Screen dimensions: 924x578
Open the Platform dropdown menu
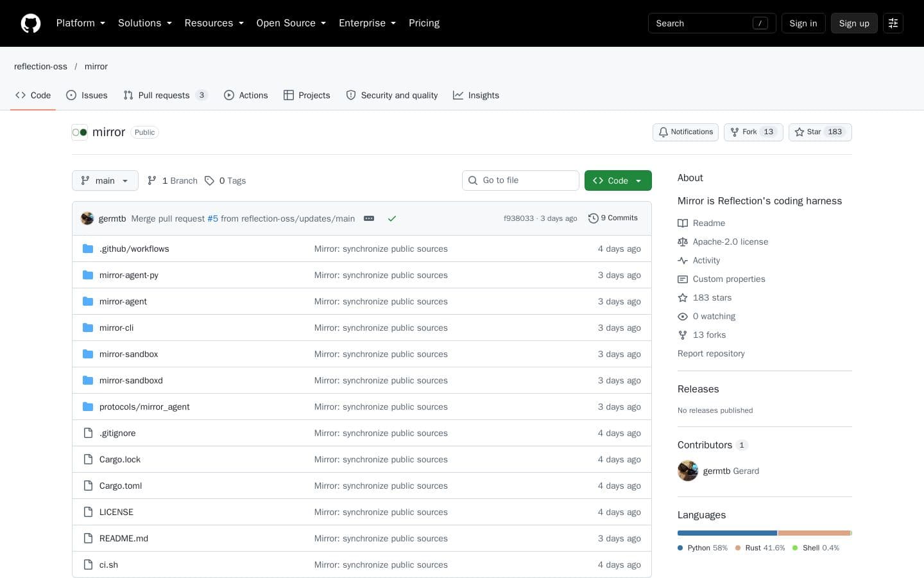tap(81, 23)
